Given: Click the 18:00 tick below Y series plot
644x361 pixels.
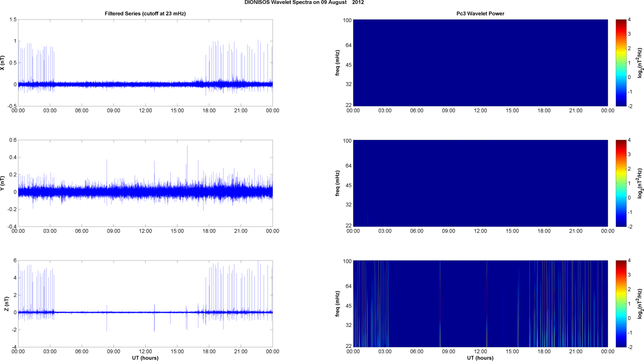Looking at the screenshot, I should click(209, 231).
